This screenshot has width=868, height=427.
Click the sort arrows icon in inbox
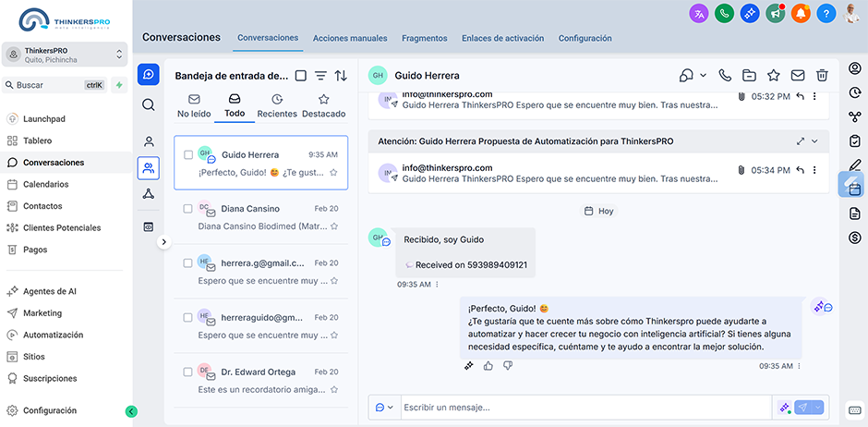point(341,76)
